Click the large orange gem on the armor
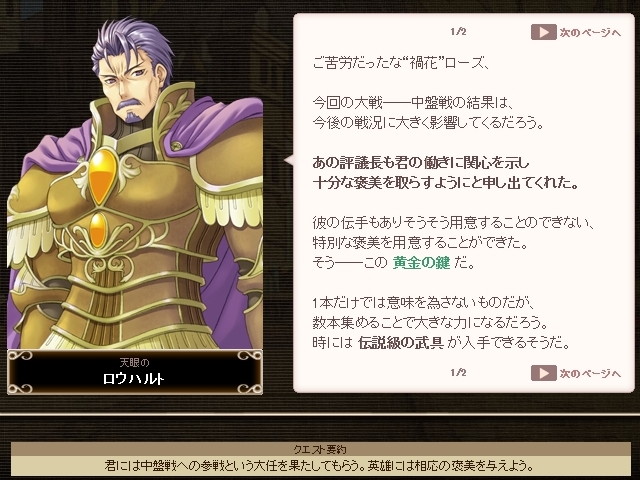The image size is (640, 480). (x=102, y=176)
